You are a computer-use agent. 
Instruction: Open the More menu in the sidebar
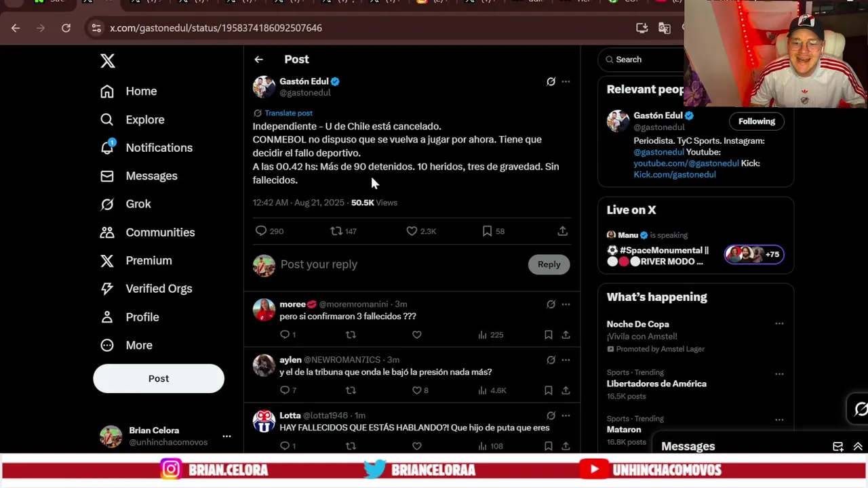[x=126, y=345]
